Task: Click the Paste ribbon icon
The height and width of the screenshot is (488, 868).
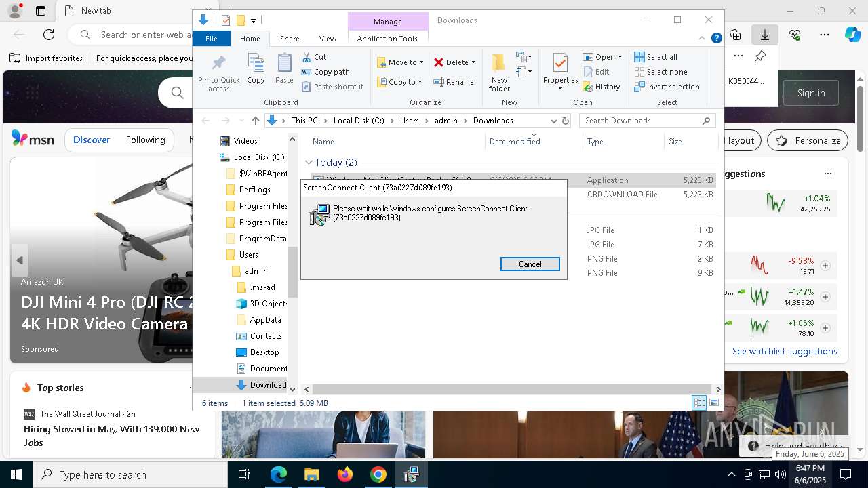Action: (x=284, y=69)
